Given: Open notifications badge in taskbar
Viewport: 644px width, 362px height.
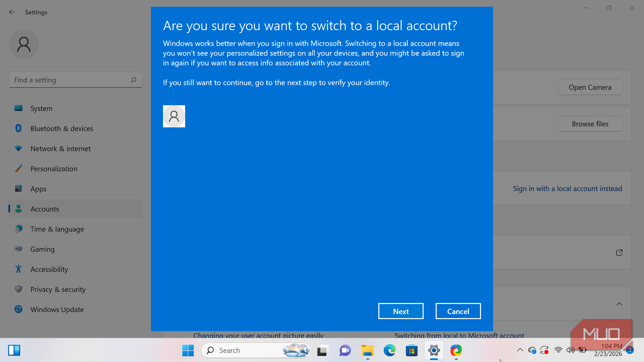Looking at the screenshot, I should point(630,350).
